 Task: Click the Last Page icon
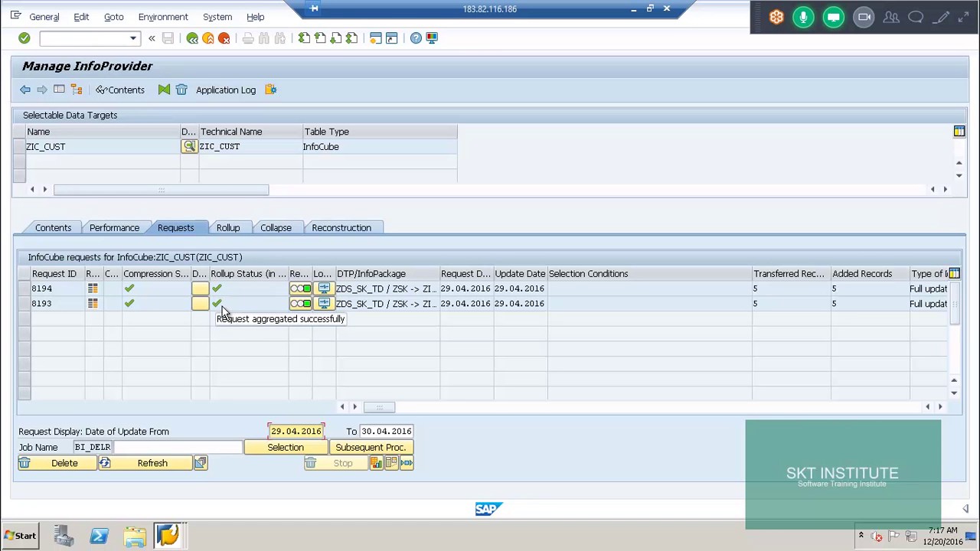point(352,38)
